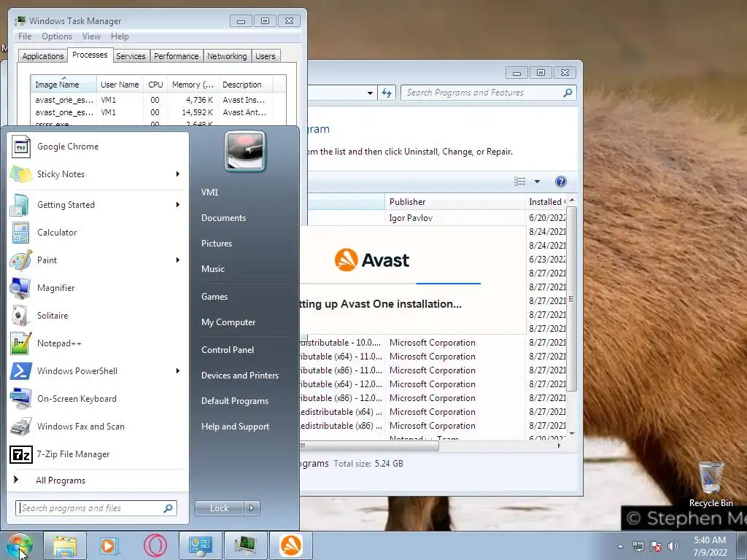Switch to Avast installer taskbar icon

point(290,545)
